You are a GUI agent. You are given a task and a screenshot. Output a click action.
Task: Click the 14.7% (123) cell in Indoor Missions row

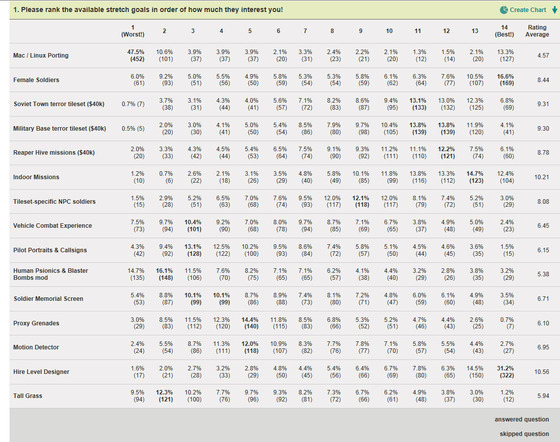click(x=475, y=177)
